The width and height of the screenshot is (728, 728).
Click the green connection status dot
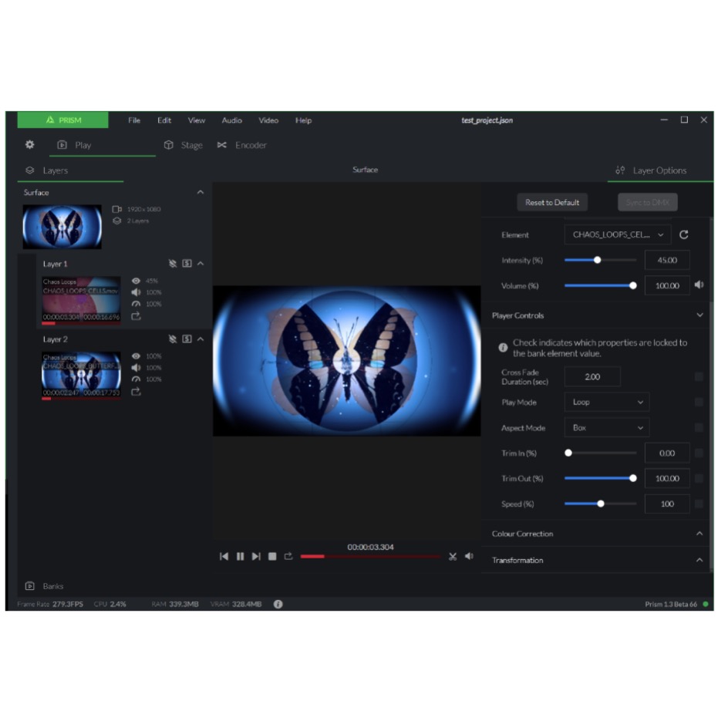(706, 605)
